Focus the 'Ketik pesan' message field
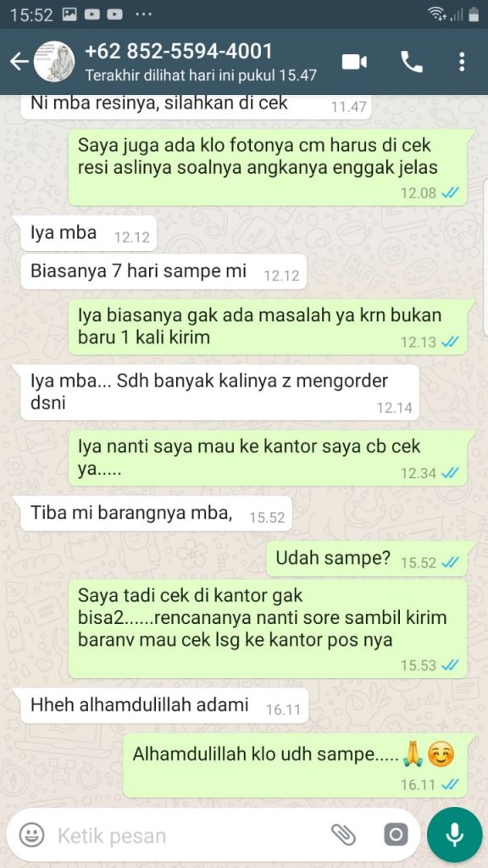The height and width of the screenshot is (868, 488). tap(188, 835)
